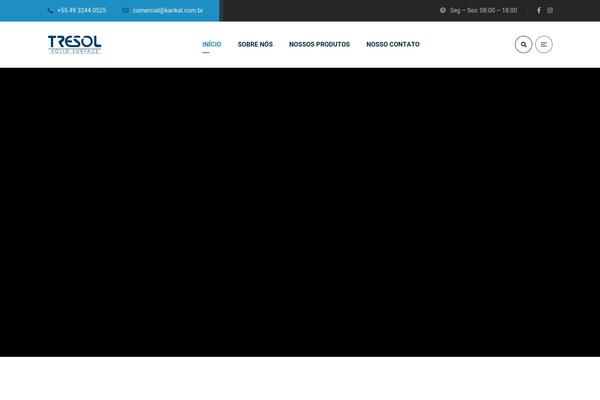Viewport: 600px width, 400px height.
Task: Open the SOBRE NÓS page
Action: [255, 44]
